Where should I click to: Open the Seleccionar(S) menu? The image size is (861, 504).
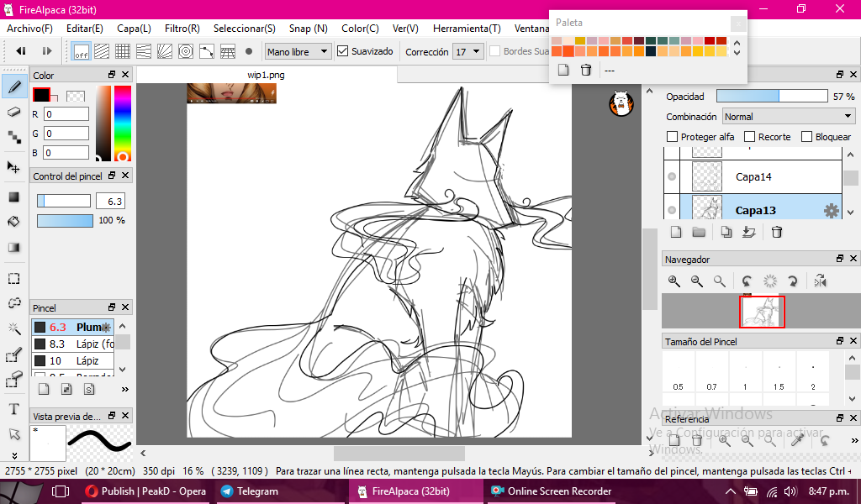(245, 29)
